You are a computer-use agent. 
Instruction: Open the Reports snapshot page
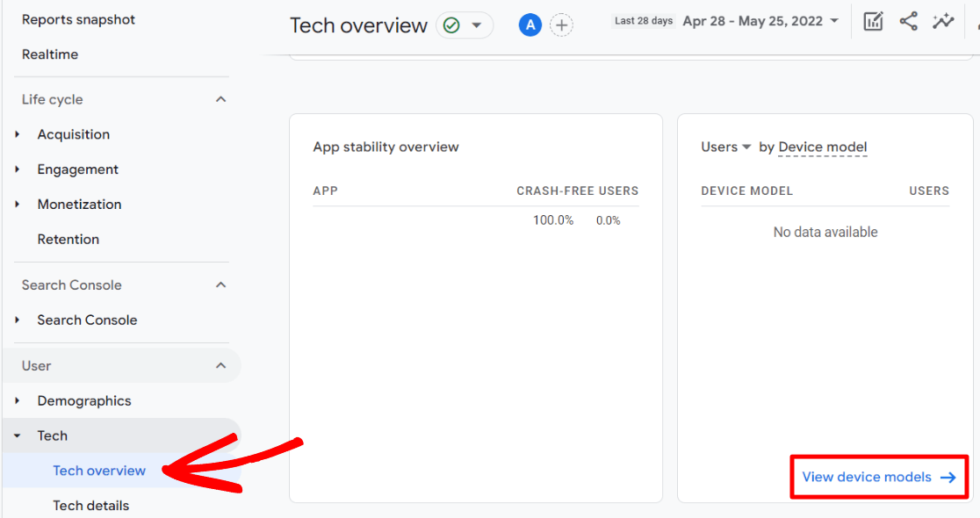78,19
